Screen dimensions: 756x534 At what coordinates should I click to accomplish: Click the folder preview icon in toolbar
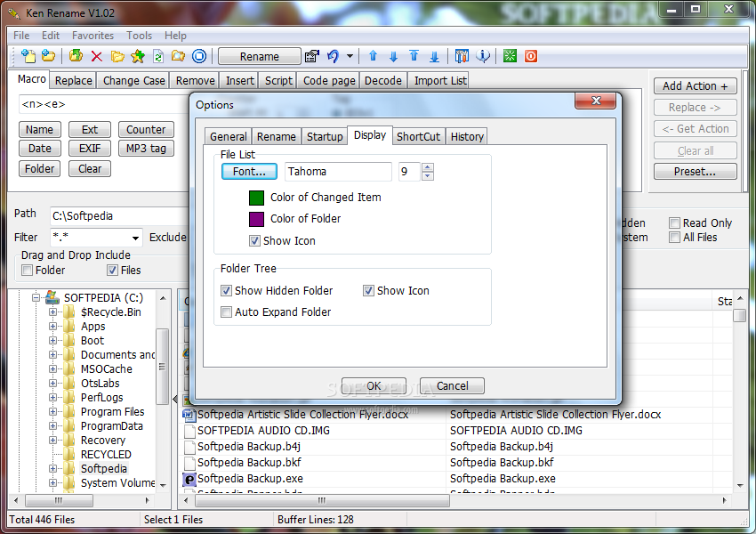coord(179,56)
